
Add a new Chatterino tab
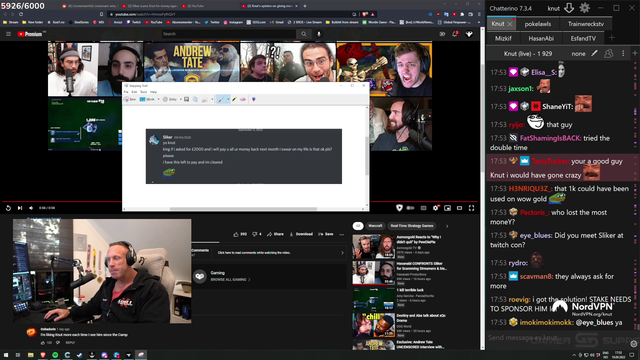pos(611,38)
